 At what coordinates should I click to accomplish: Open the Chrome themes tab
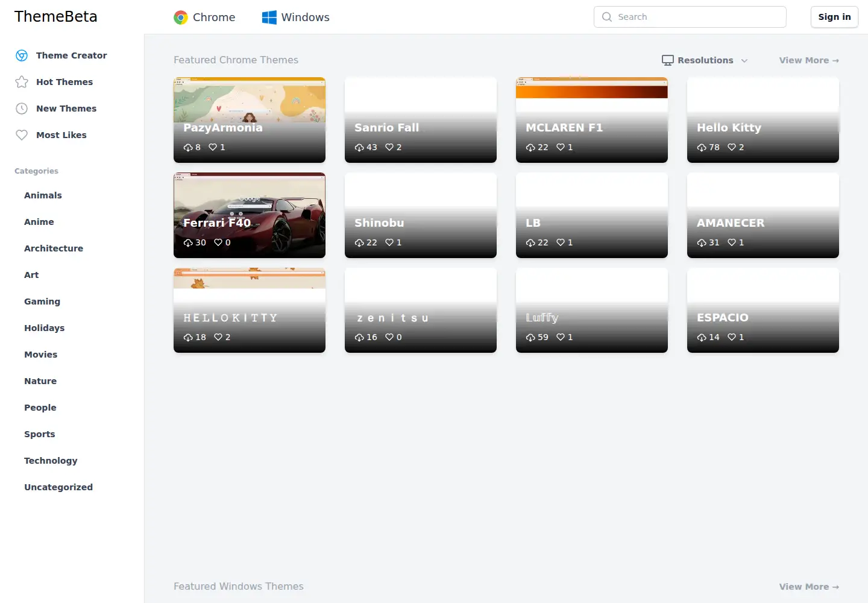click(204, 17)
